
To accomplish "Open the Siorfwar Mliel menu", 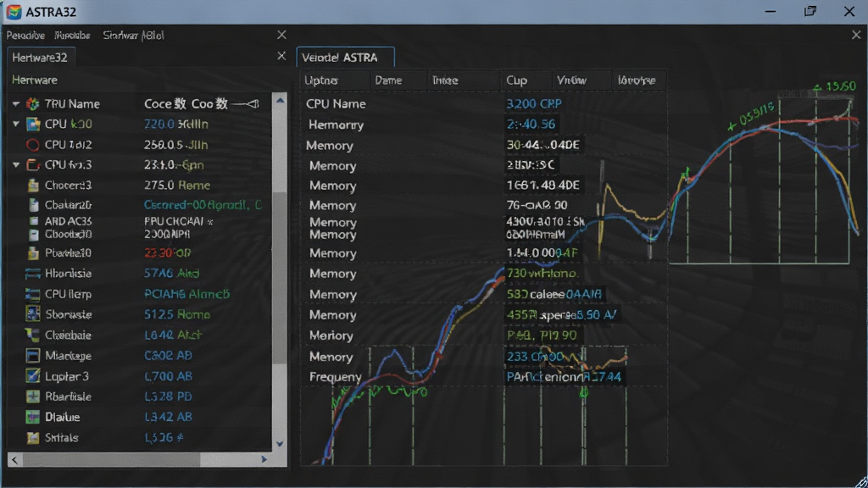I will coord(133,36).
